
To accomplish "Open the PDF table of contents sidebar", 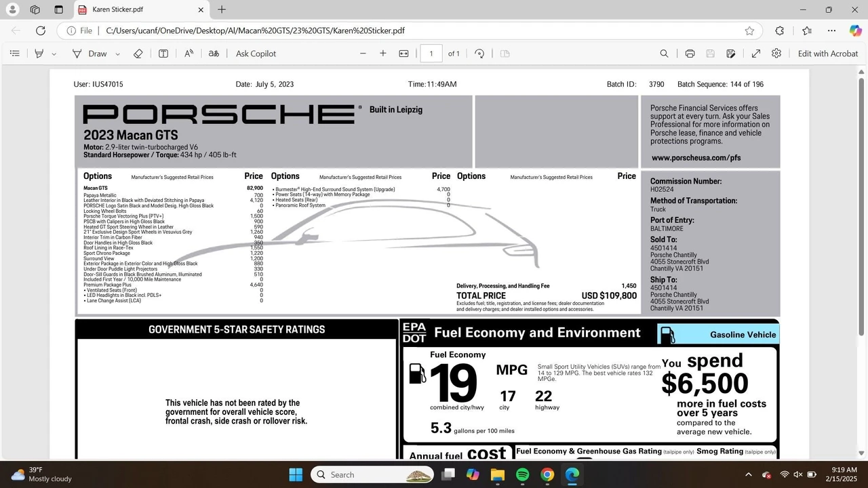I will (x=15, y=54).
